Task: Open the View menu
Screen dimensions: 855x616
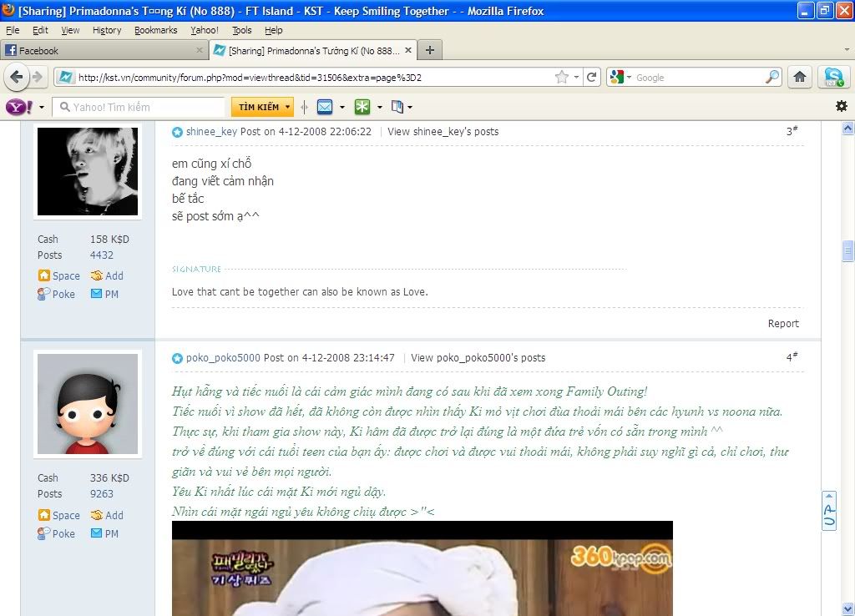Action: pos(70,30)
